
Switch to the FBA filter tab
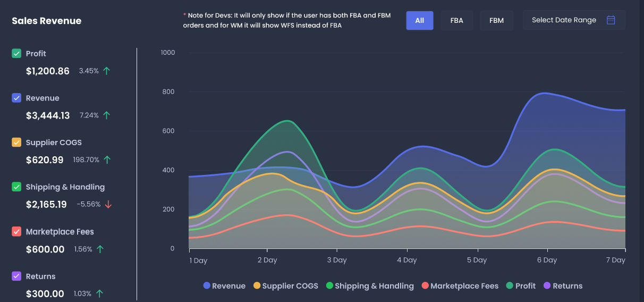click(x=456, y=21)
